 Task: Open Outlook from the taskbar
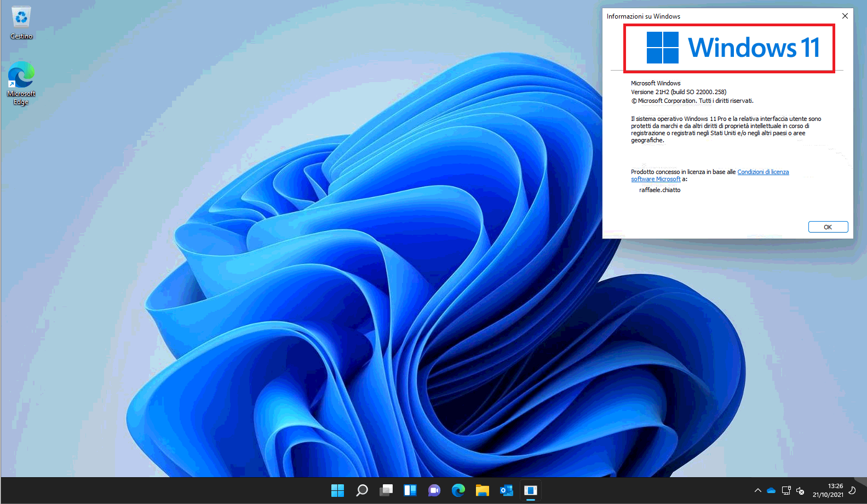click(507, 490)
